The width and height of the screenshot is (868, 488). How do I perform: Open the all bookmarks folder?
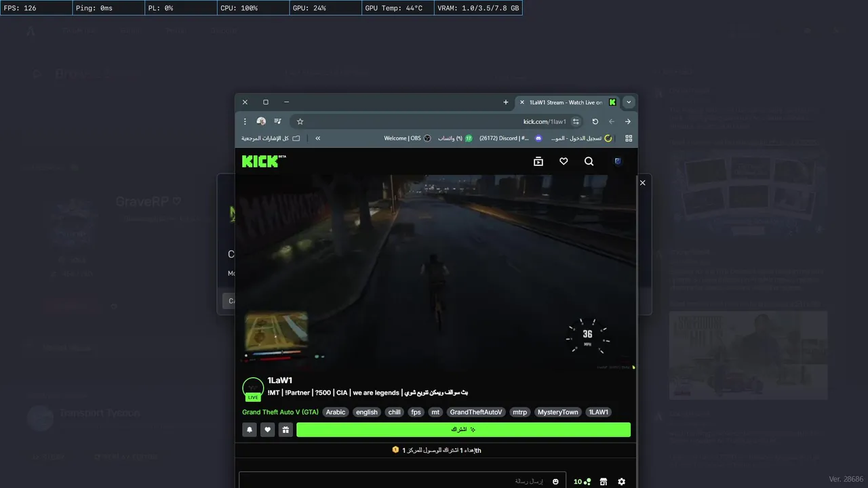pyautogui.click(x=271, y=138)
